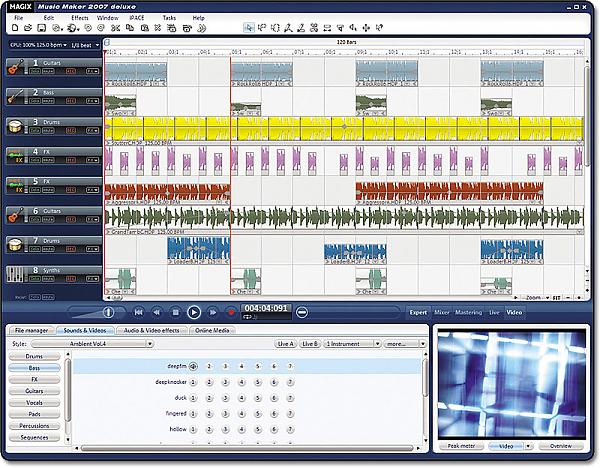Click the New arrangement icon in toolbar
The width and height of the screenshot is (600, 468).
pyautogui.click(x=15, y=28)
